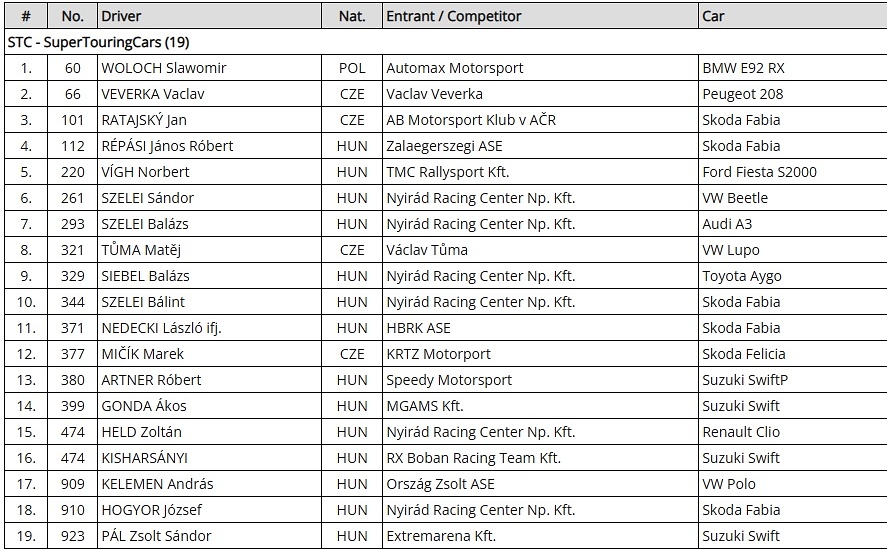The height and width of the screenshot is (554, 887).
Task: Click the Extremarena Kft. entrant cell
Action: click(540, 536)
